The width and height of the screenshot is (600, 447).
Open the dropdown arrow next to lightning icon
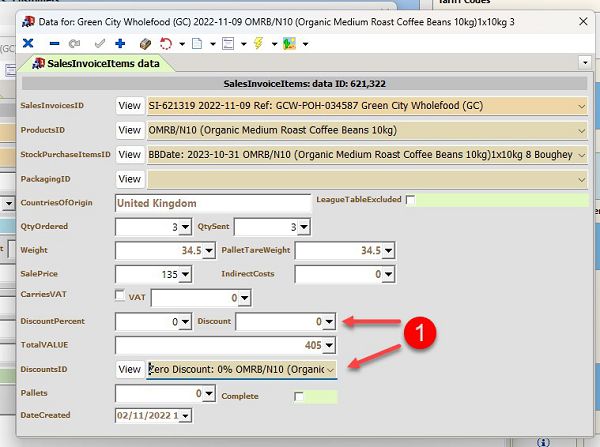(274, 44)
